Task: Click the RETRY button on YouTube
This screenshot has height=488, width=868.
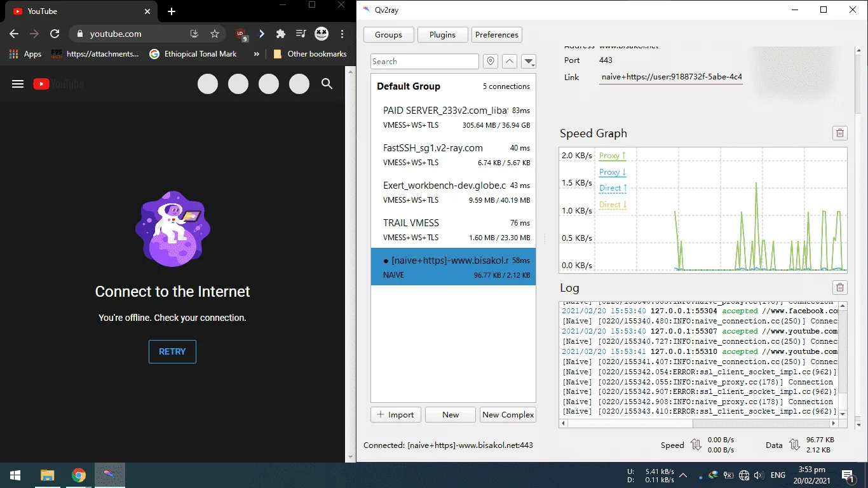Action: click(x=172, y=351)
